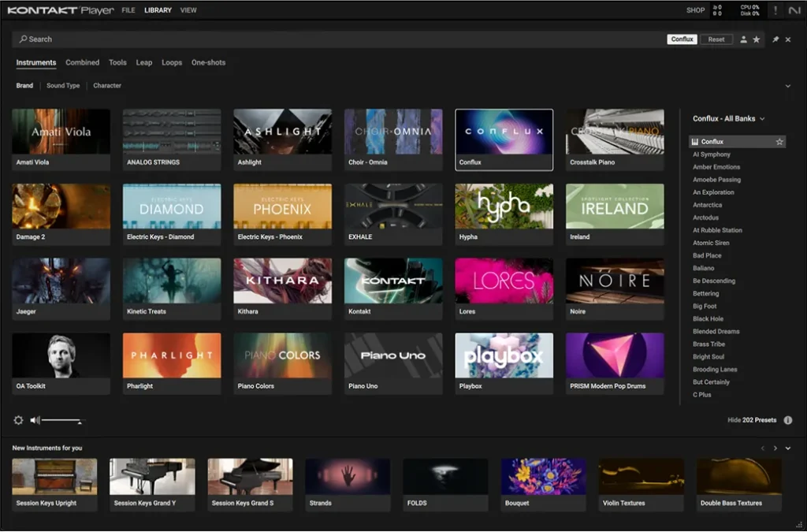The width and height of the screenshot is (807, 532).
Task: Select the Crosstalk Piano library tile
Action: point(615,140)
